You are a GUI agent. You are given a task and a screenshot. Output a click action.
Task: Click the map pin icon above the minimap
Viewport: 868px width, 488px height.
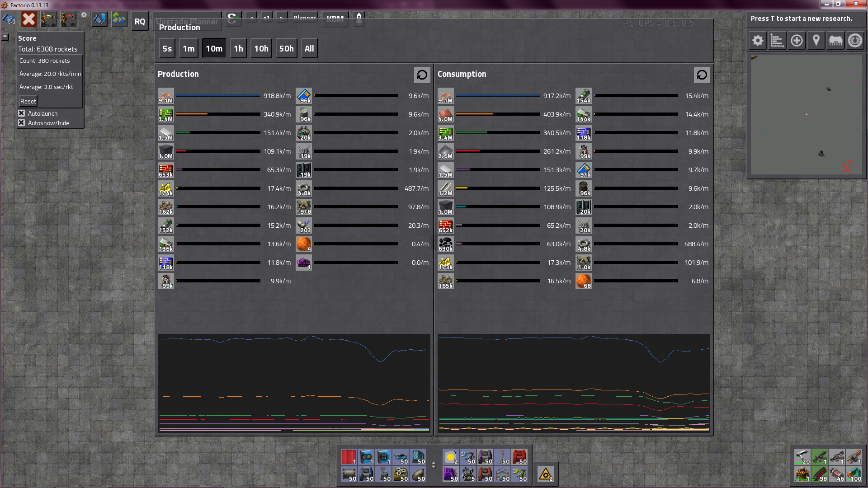[x=816, y=41]
